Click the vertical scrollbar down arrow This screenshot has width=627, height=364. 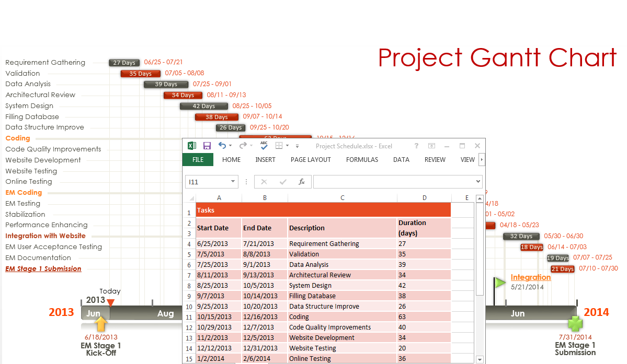(x=480, y=359)
